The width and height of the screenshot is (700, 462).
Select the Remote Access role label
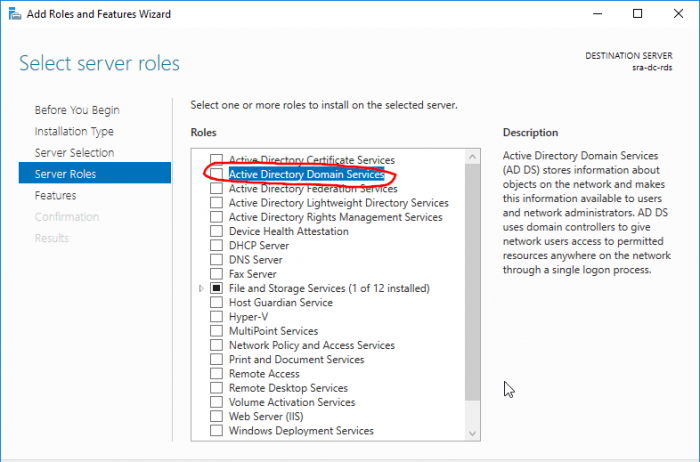pyautogui.click(x=264, y=374)
